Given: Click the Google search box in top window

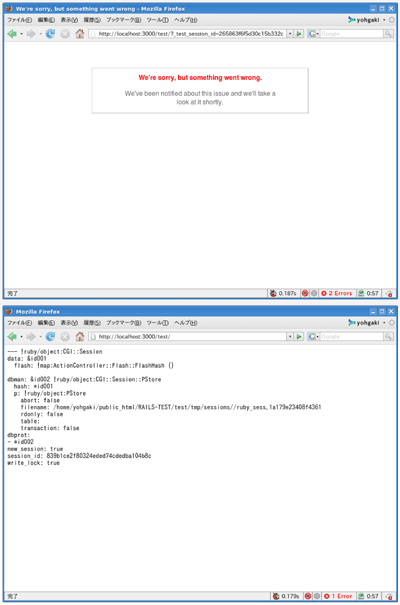Looking at the screenshot, I should [351, 34].
